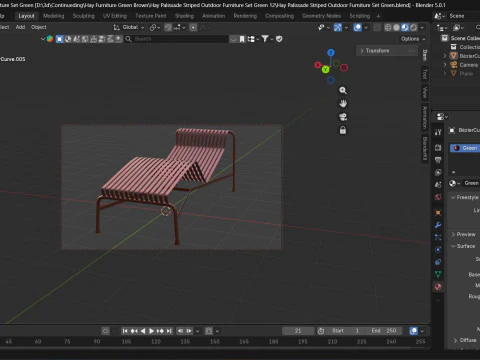The image size is (480, 360).
Task: Switch to the Sculpting workspace tab
Action: point(84,16)
